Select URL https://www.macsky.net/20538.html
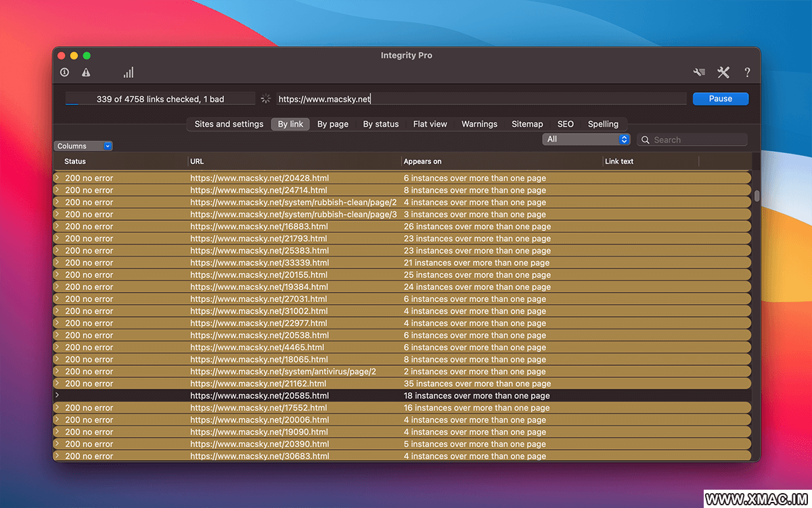812x508 pixels. [x=259, y=335]
